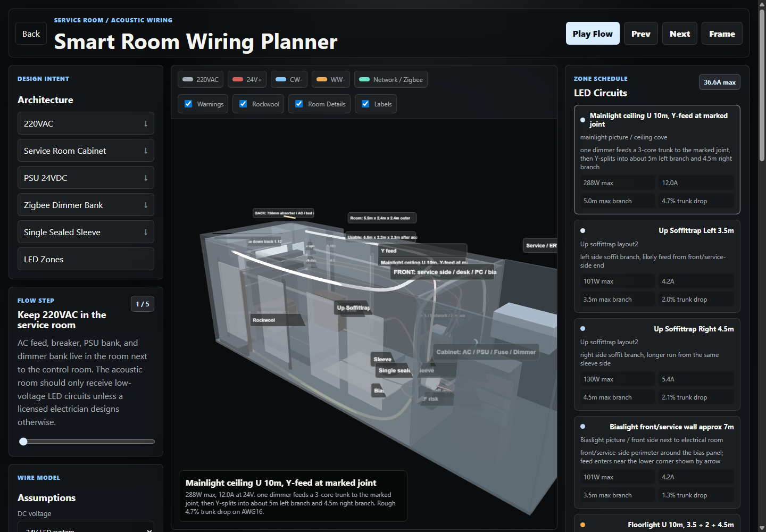Click the 4.7% trunk drop cell
The image size is (766, 532).
(696, 201)
